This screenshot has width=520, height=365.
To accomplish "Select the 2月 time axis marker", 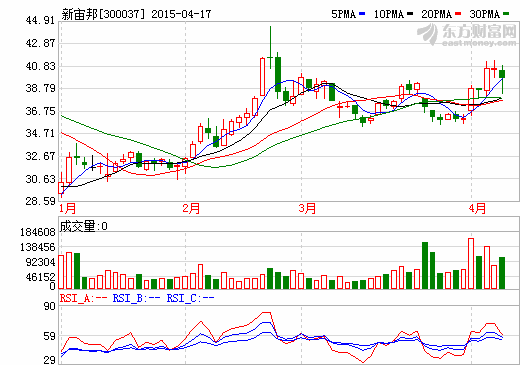I will 191,208.
